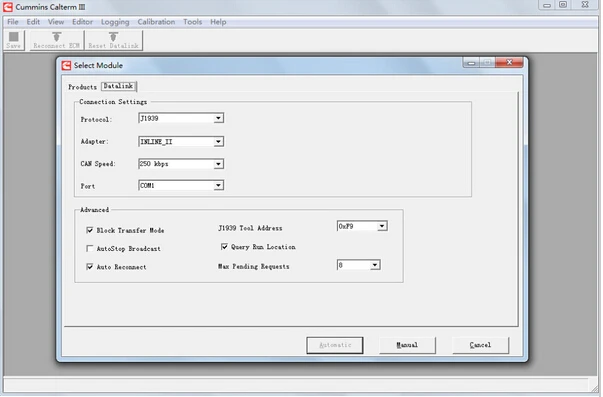
Task: Minimize the Select Module dialog
Action: point(471,62)
